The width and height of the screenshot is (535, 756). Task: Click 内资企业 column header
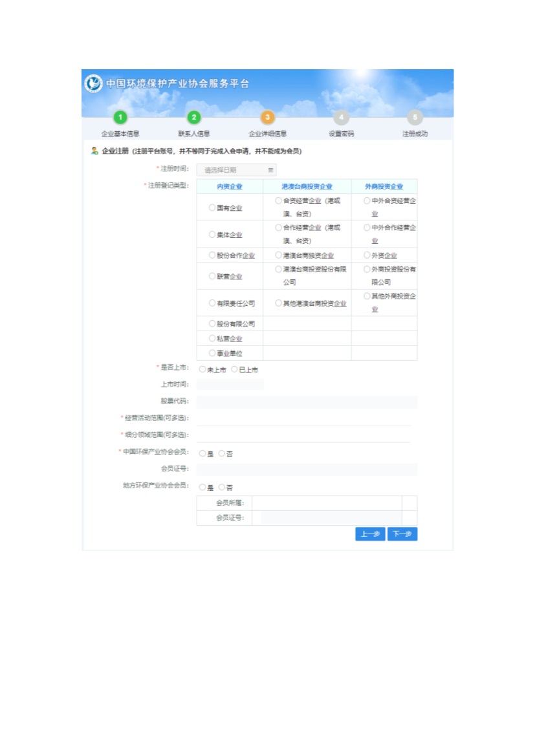point(230,186)
